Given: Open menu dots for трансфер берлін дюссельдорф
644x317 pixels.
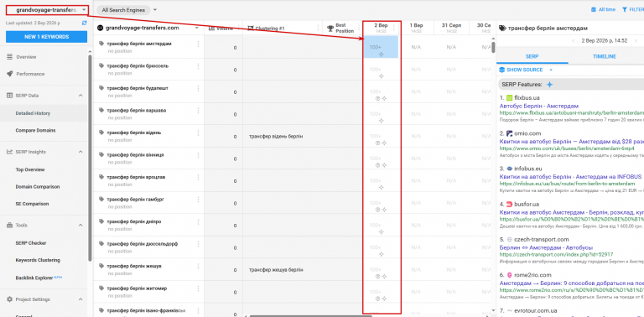Looking at the screenshot, I should pyautogui.click(x=199, y=244).
